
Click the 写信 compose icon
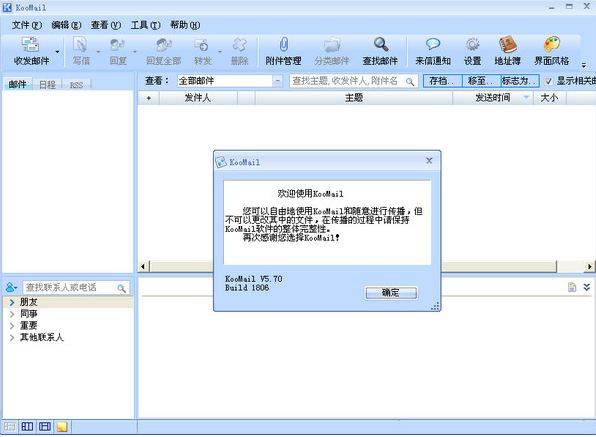(x=80, y=44)
